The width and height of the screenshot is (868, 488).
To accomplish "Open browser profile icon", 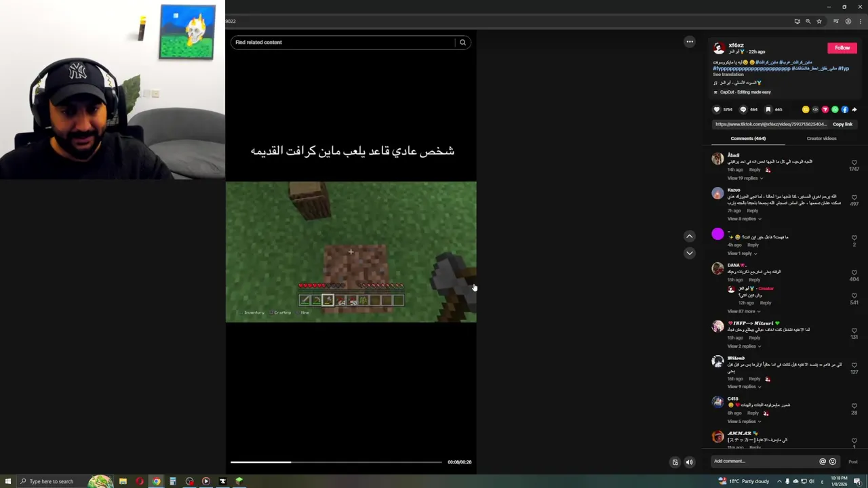I will click(x=848, y=21).
